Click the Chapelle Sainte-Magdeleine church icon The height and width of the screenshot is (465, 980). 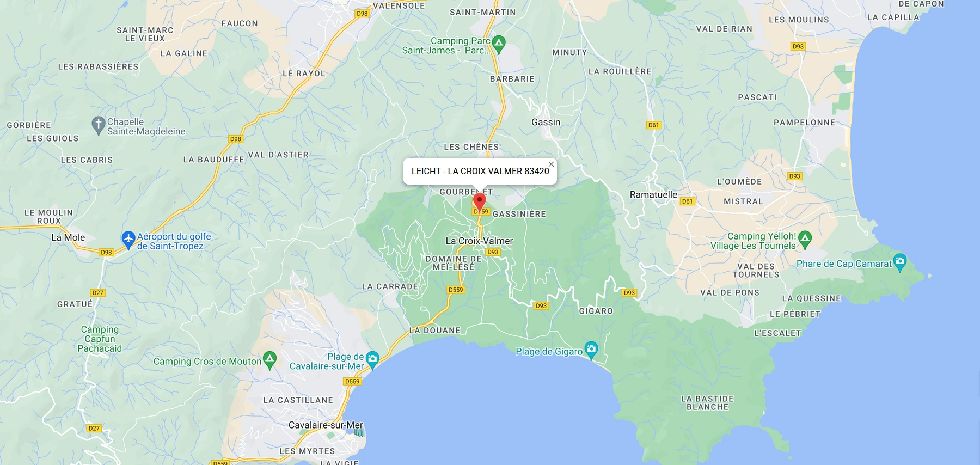coord(98,125)
